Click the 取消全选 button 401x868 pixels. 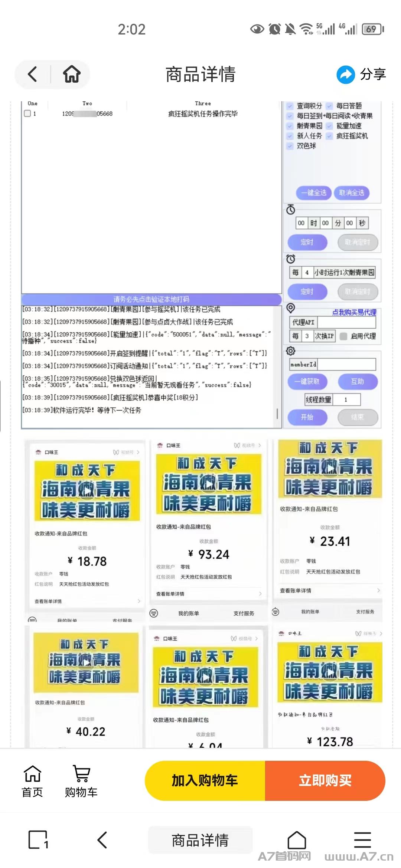(x=352, y=193)
